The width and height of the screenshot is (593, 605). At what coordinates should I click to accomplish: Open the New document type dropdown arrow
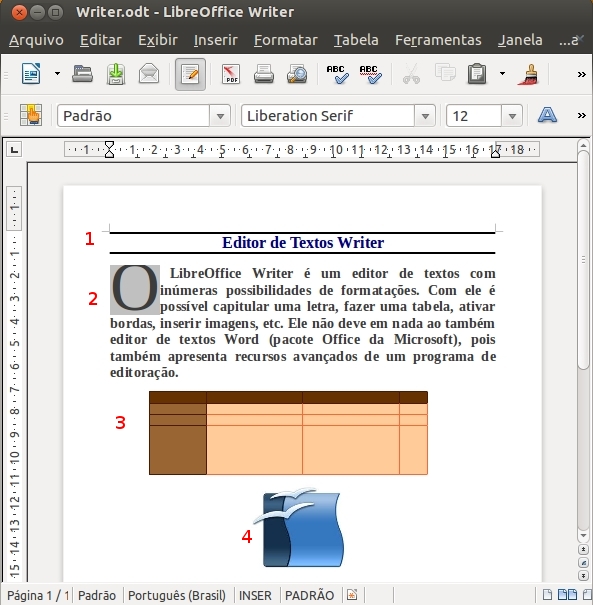[57, 73]
